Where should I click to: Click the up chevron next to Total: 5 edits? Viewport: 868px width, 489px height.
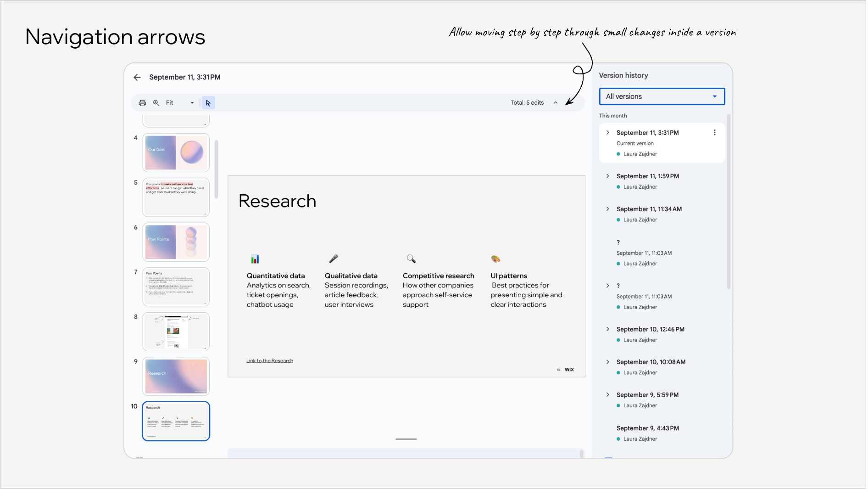(556, 103)
